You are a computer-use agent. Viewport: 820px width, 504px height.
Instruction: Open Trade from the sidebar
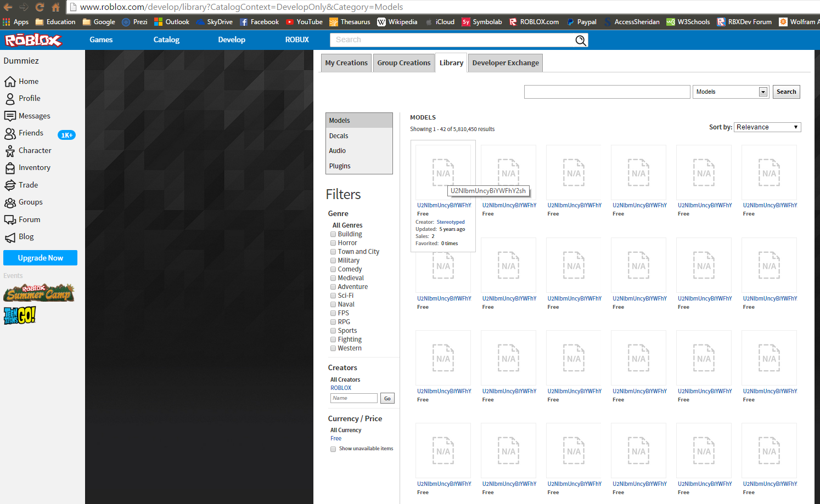click(x=28, y=185)
